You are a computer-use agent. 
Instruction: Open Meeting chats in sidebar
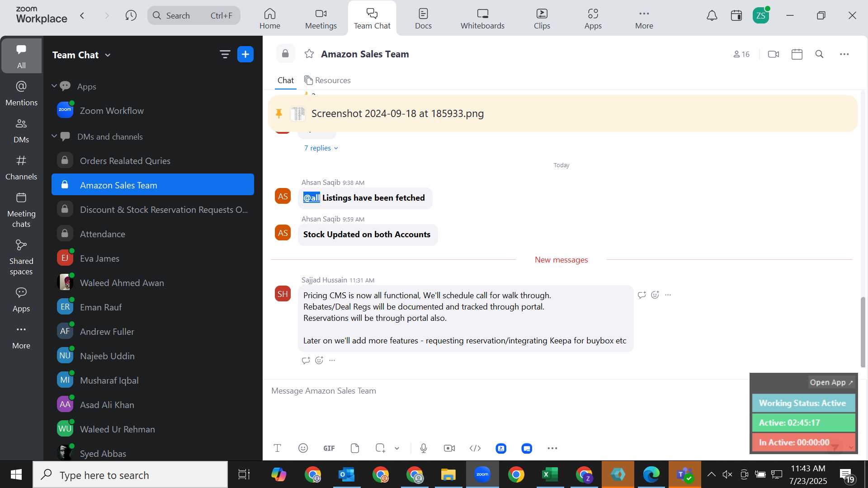click(x=21, y=210)
